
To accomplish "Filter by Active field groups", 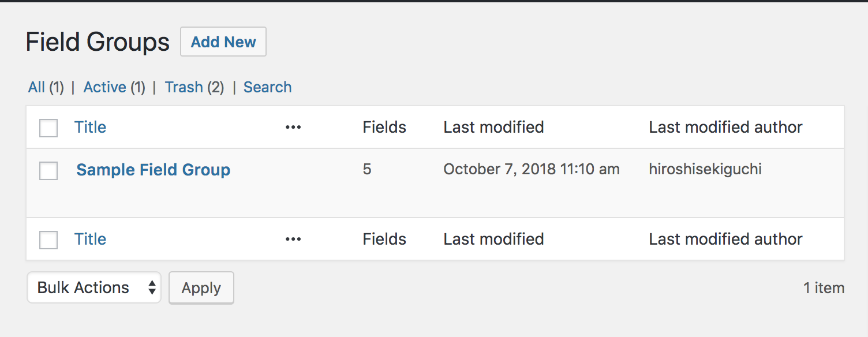I will pos(104,87).
